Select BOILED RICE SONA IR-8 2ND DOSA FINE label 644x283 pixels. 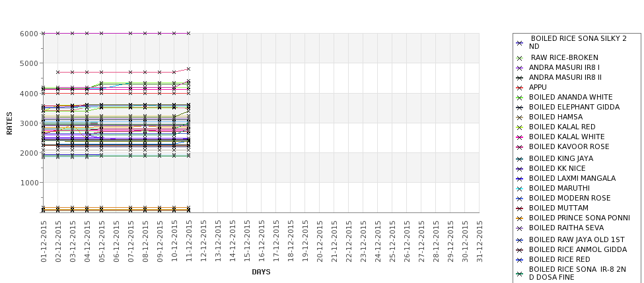tap(577, 273)
